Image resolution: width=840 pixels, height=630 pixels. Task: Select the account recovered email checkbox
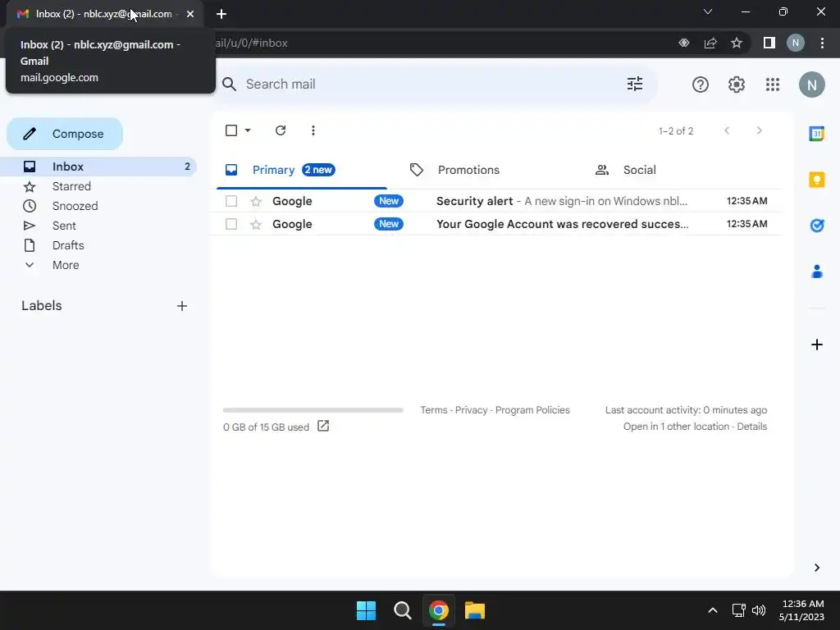tap(231, 225)
